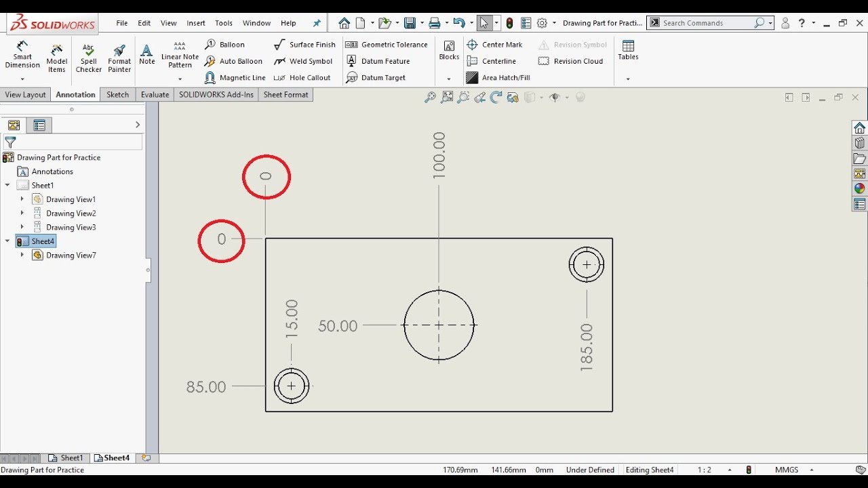The height and width of the screenshot is (488, 868).
Task: Expand Drawing View7 in tree
Action: point(22,255)
